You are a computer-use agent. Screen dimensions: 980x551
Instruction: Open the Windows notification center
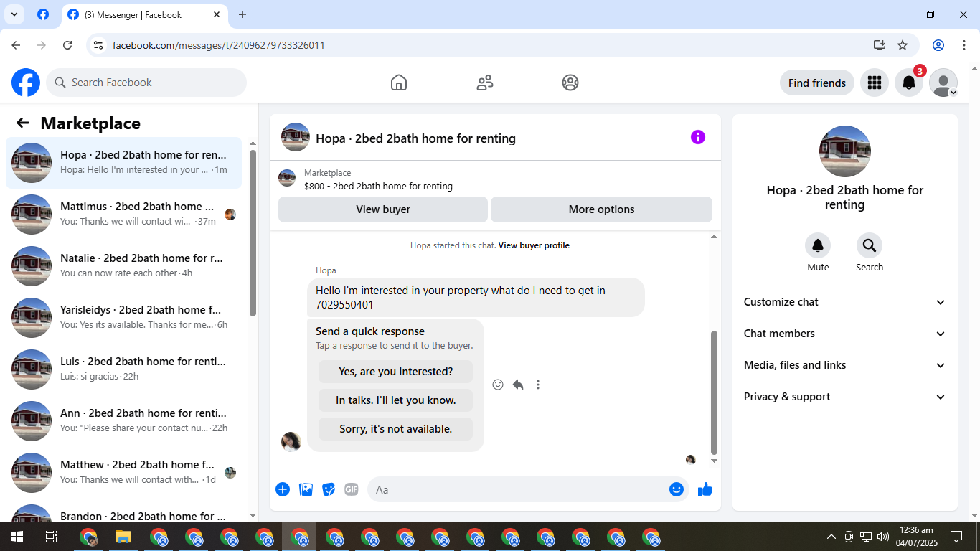tap(956, 537)
